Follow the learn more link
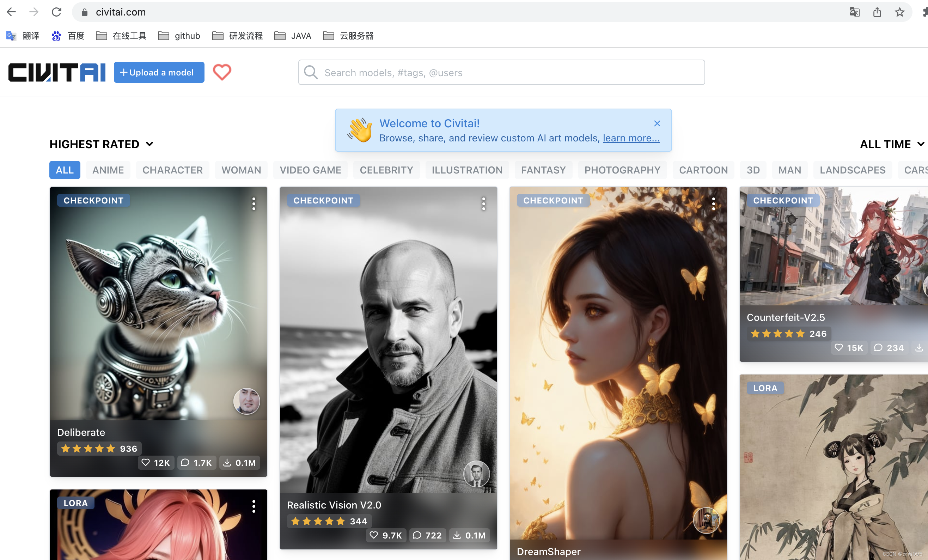The width and height of the screenshot is (928, 560). click(x=631, y=138)
